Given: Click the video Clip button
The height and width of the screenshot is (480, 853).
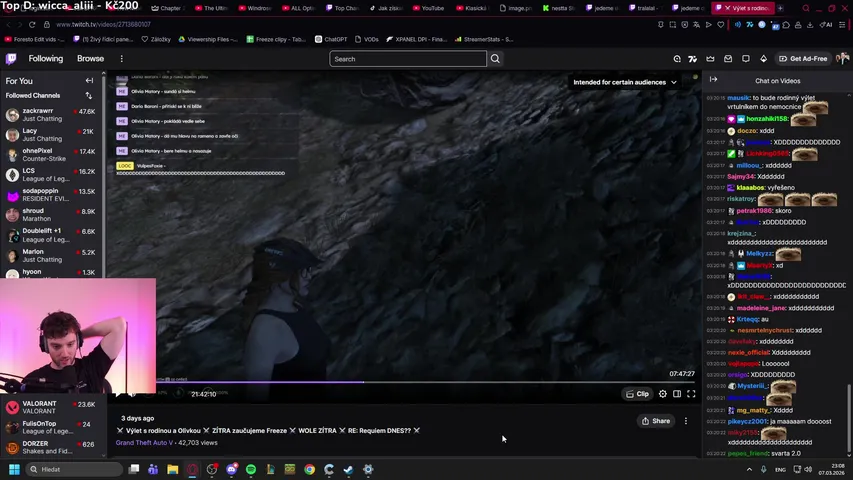Looking at the screenshot, I should (637, 394).
